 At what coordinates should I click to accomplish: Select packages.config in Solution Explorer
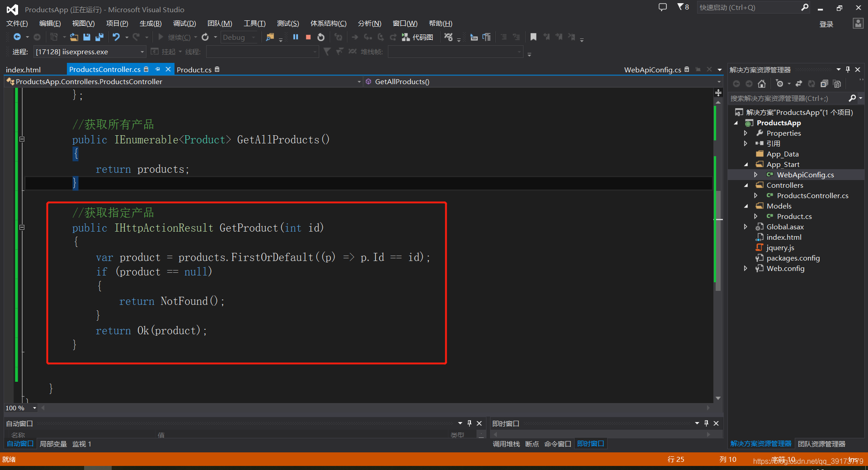pos(793,258)
